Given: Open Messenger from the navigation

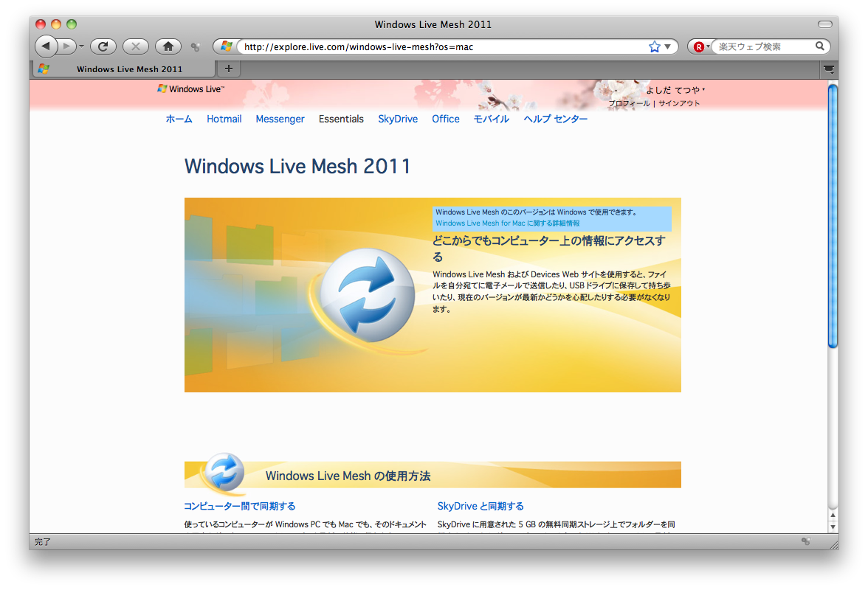Looking at the screenshot, I should coord(280,119).
